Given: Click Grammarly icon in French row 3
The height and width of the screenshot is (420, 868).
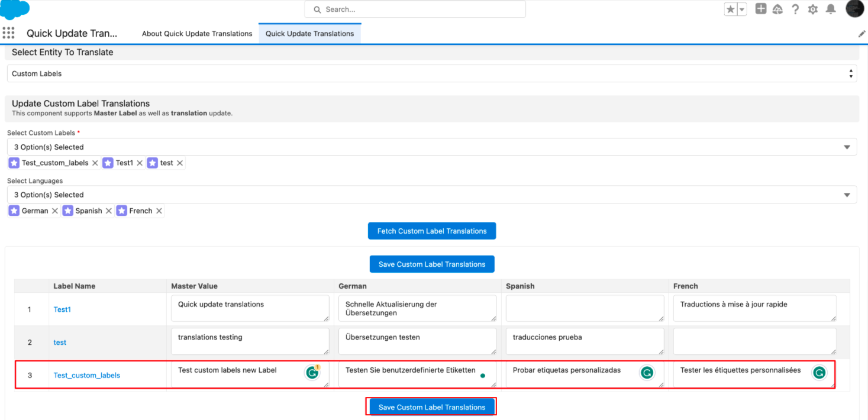Looking at the screenshot, I should point(819,373).
